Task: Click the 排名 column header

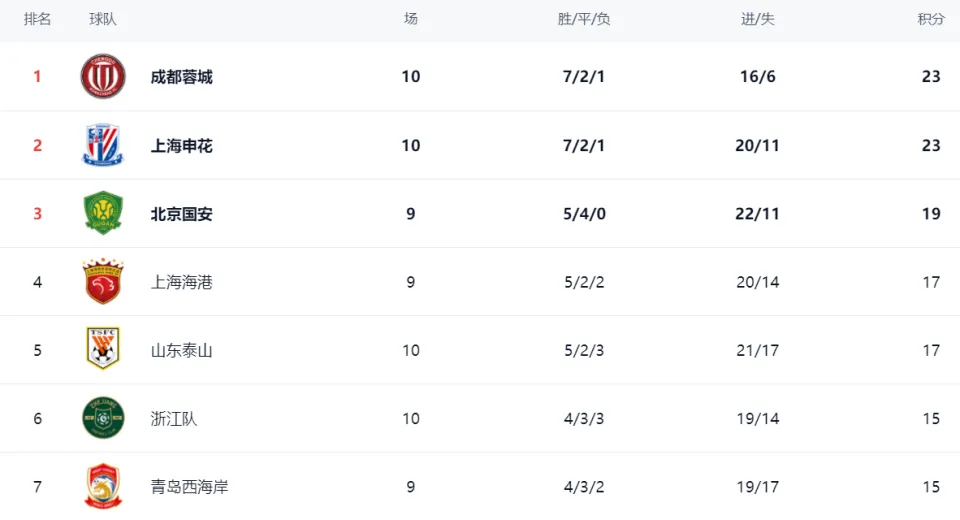Action: (37, 20)
